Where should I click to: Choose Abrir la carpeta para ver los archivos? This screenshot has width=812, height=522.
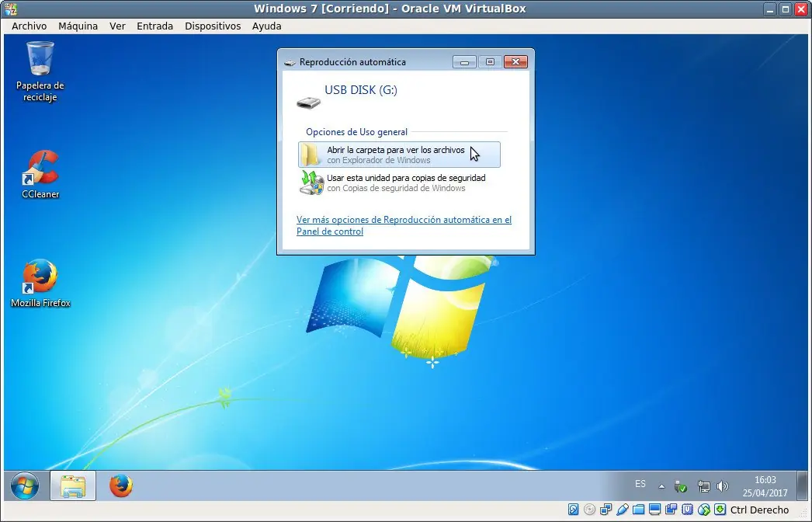[x=399, y=155]
